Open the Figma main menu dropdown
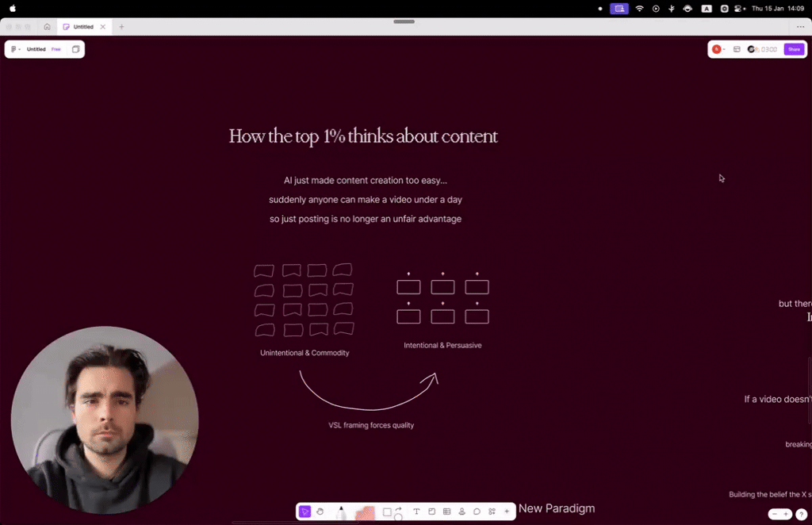Image resolution: width=812 pixels, height=525 pixels. 16,49
